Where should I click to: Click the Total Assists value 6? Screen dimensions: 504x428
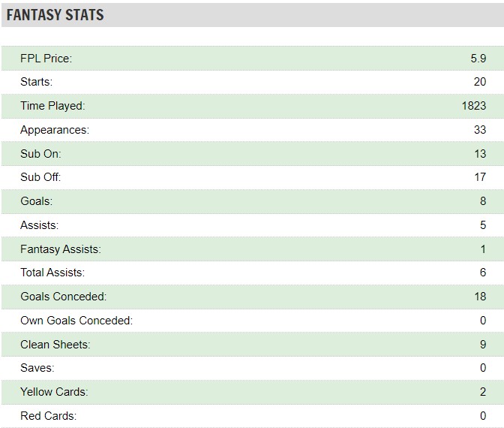[x=483, y=273]
